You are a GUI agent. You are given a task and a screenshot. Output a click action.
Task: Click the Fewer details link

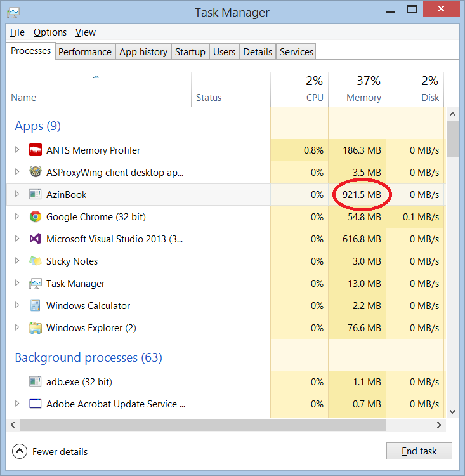(x=60, y=452)
